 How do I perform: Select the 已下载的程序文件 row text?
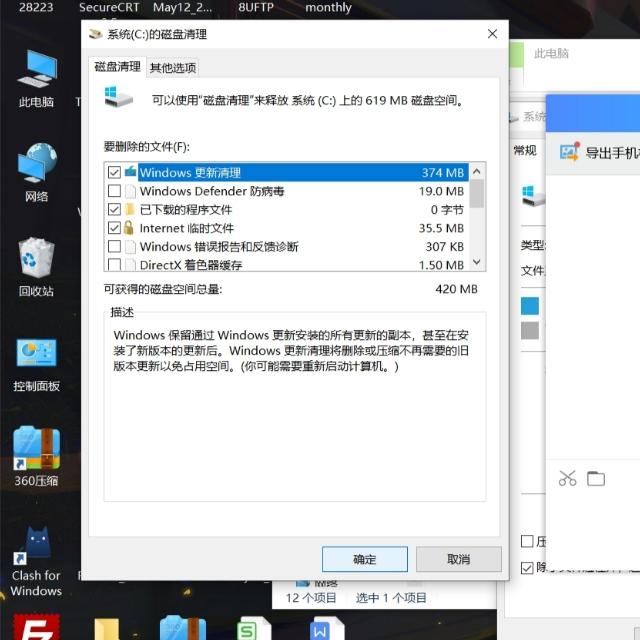(x=186, y=209)
